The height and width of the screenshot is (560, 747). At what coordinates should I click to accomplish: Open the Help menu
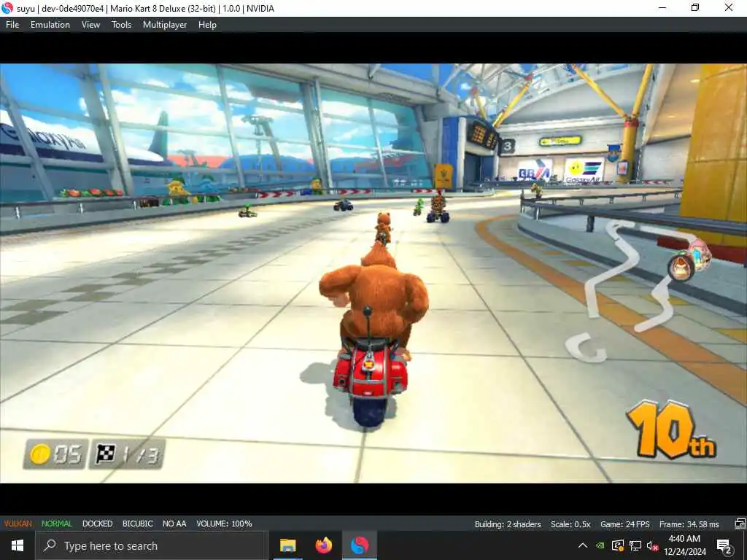[207, 25]
